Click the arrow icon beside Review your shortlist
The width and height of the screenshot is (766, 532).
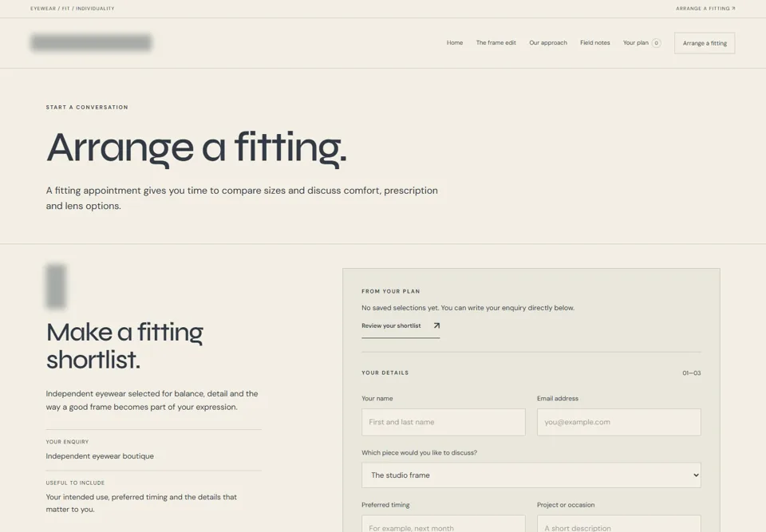pyautogui.click(x=436, y=326)
